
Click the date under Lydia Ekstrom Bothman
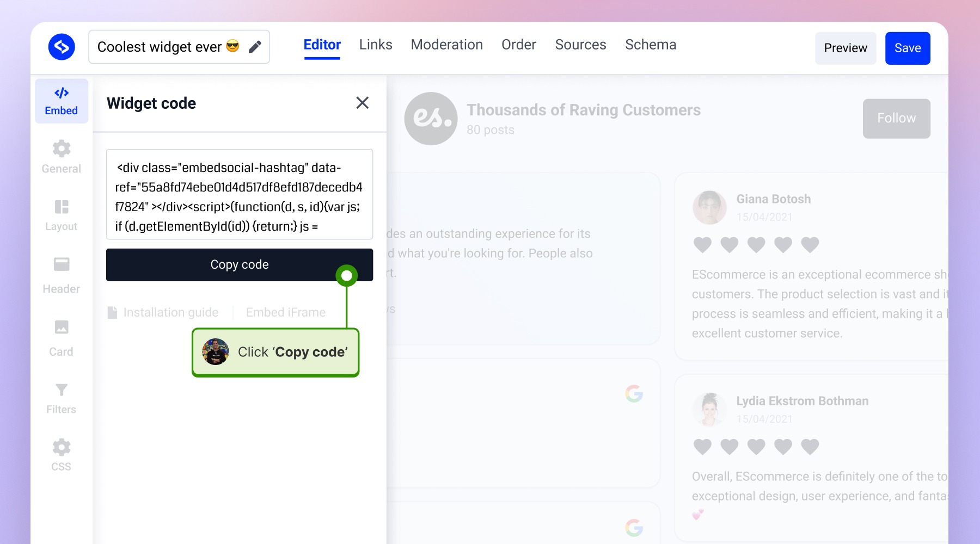[x=764, y=419]
